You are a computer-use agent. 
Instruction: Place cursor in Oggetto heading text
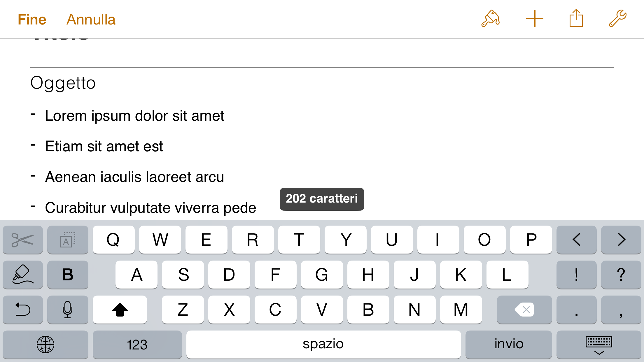(x=63, y=83)
